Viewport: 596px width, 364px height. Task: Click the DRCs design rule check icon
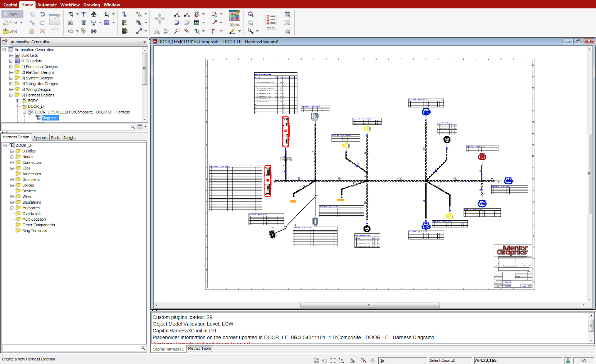point(271,20)
